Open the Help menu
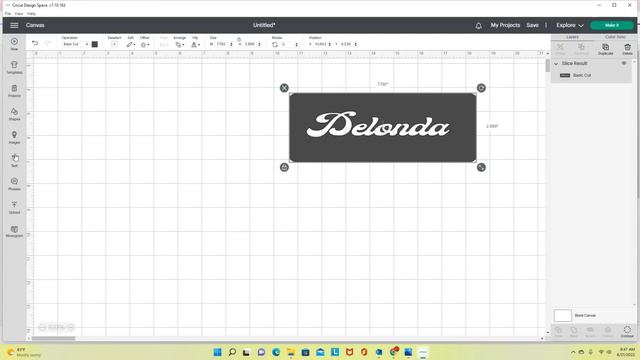The height and width of the screenshot is (360, 640). click(31, 13)
